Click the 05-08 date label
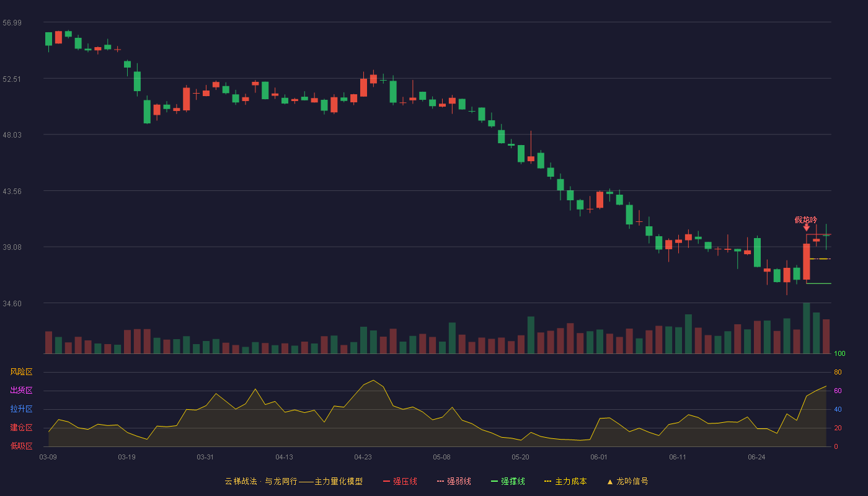 (441, 457)
